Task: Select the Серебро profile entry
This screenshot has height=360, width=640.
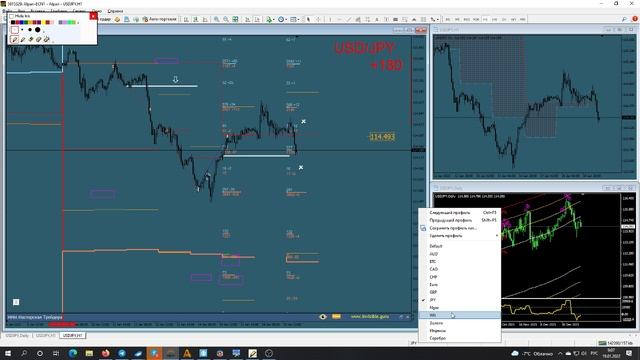Action: [459, 338]
